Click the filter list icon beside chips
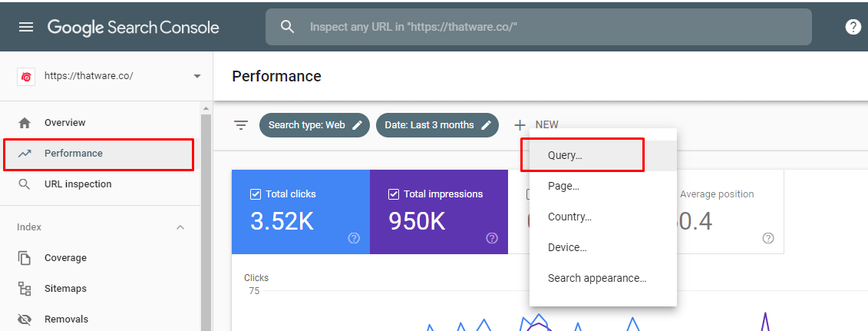868x331 pixels. coord(241,125)
